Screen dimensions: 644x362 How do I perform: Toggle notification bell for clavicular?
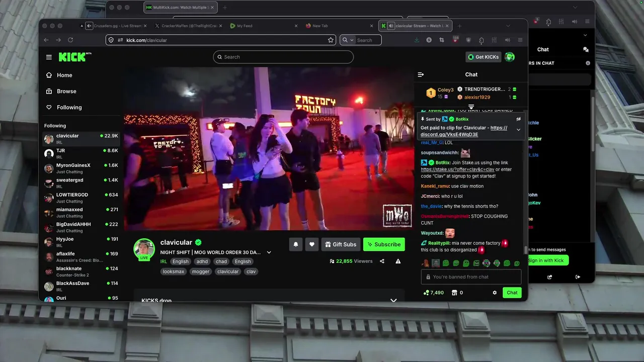296,244
